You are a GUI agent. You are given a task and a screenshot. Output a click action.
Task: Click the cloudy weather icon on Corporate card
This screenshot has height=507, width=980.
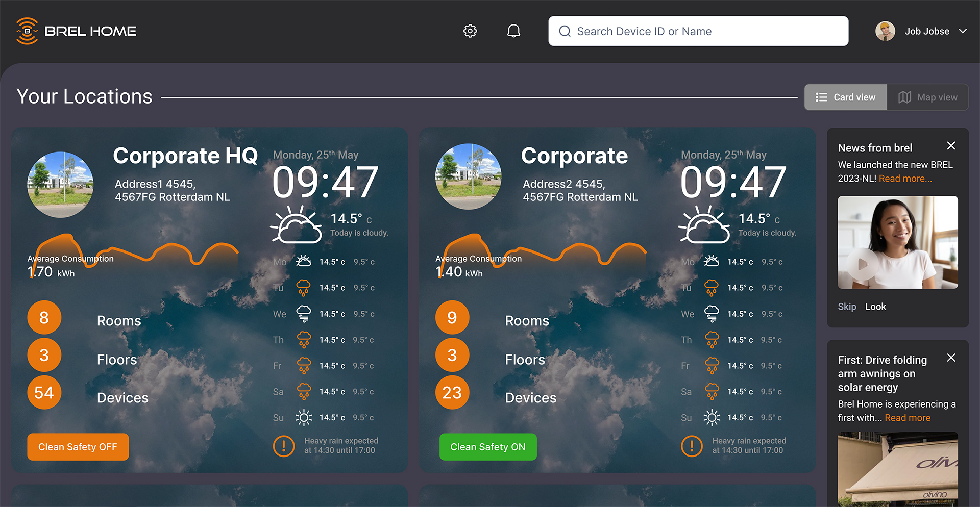[704, 225]
